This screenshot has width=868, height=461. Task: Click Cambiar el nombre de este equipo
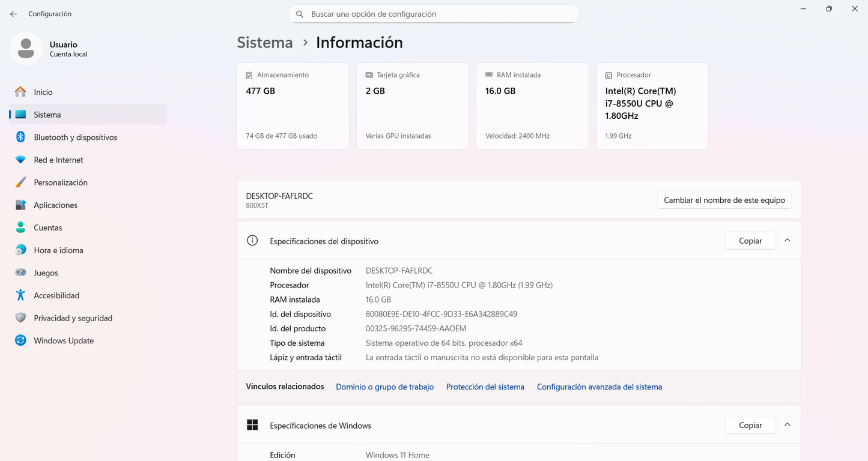click(x=724, y=200)
